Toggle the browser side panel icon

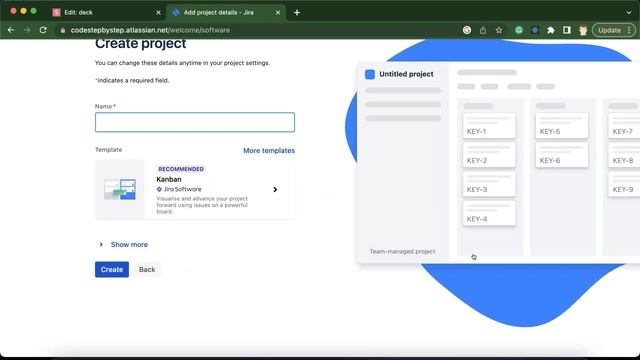pyautogui.click(x=567, y=30)
